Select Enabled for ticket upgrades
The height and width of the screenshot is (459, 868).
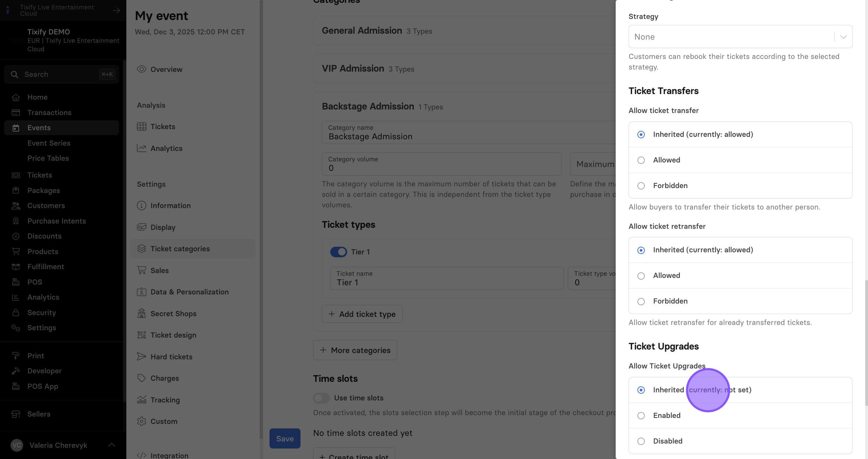[x=740, y=415]
